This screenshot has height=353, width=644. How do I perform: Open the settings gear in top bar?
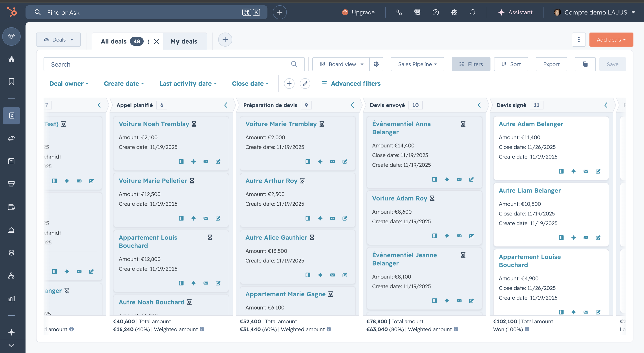click(454, 12)
